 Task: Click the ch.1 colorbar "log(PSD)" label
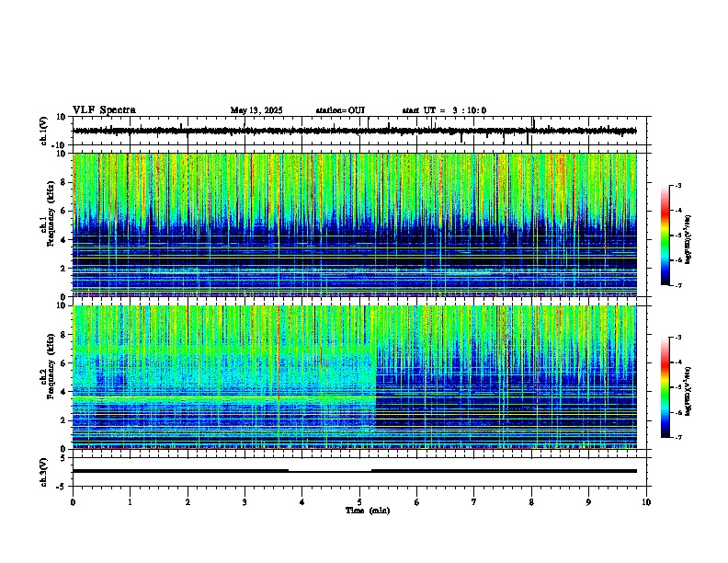[688, 239]
